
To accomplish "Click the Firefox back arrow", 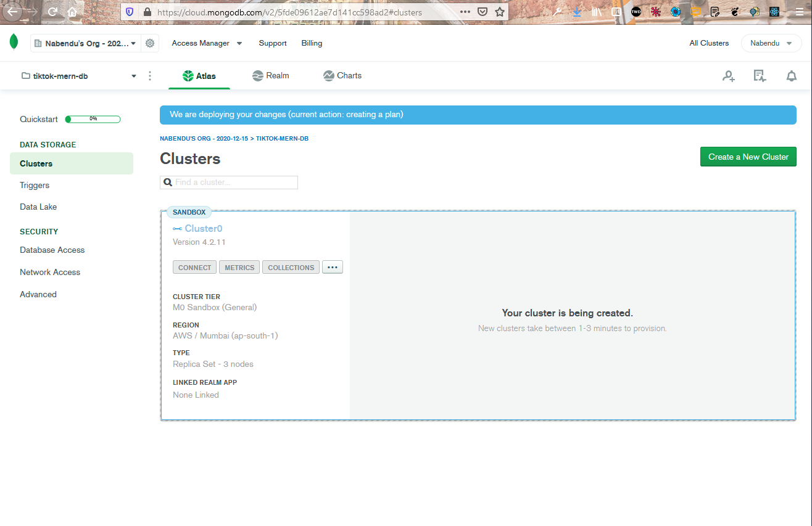I will click(x=12, y=11).
